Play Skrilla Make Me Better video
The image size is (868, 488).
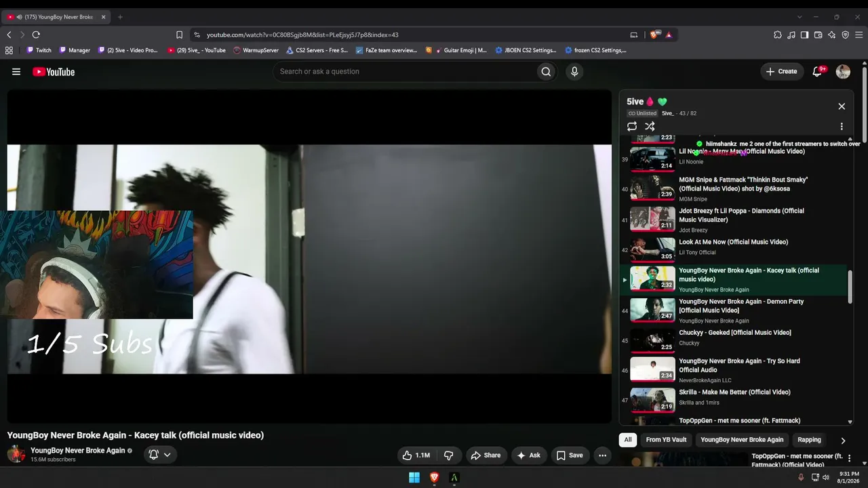click(x=735, y=399)
